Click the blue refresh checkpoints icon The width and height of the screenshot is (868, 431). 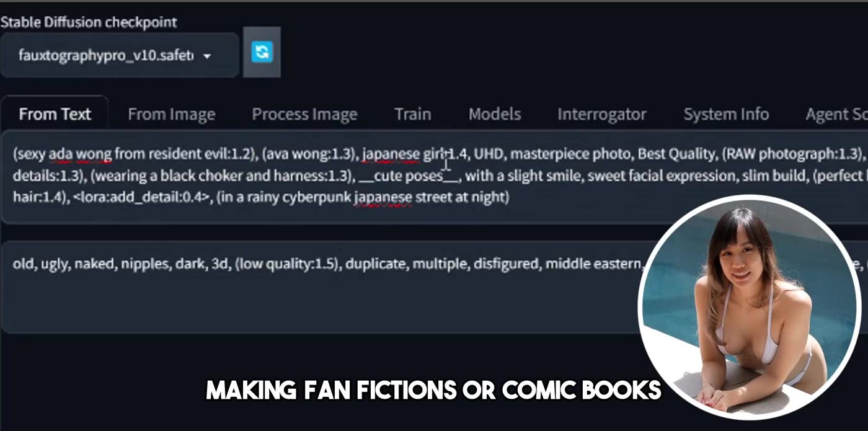click(262, 52)
